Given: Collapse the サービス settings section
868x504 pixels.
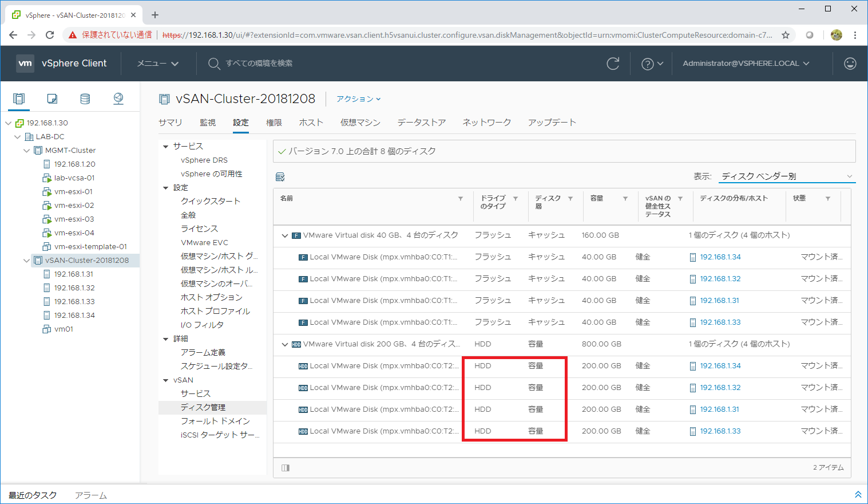Looking at the screenshot, I should point(166,147).
